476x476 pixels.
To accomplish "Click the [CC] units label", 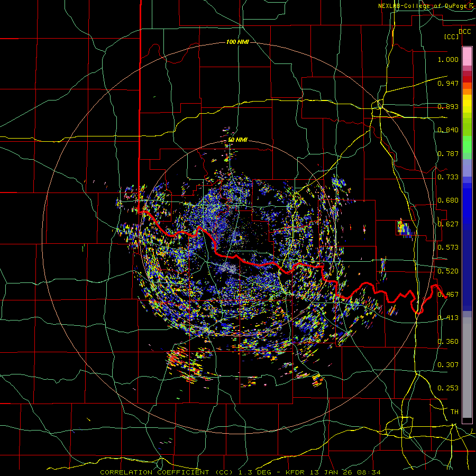I will pos(452,36).
